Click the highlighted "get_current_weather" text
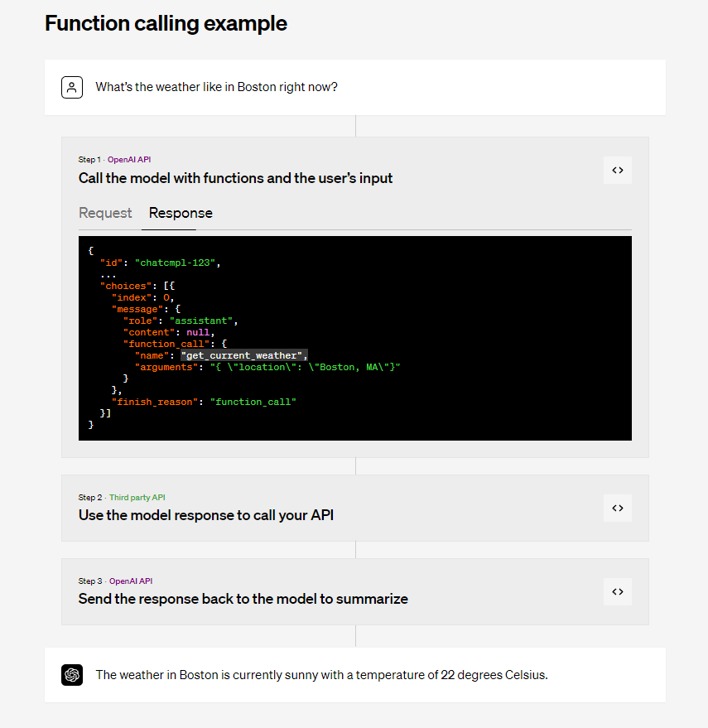This screenshot has width=708, height=728. [243, 355]
